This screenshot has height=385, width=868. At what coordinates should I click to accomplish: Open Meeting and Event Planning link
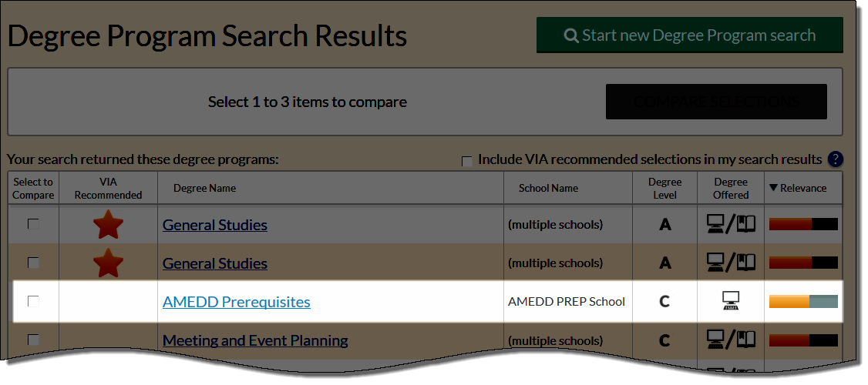click(255, 340)
